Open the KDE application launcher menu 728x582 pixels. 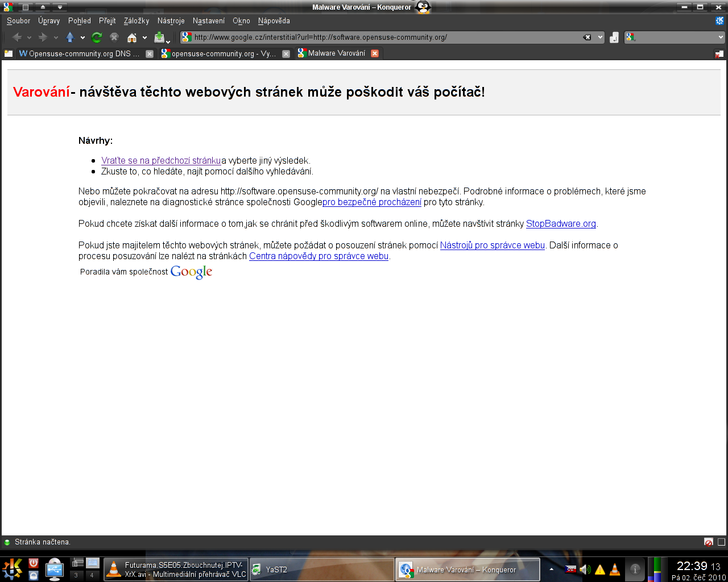[x=13, y=569]
